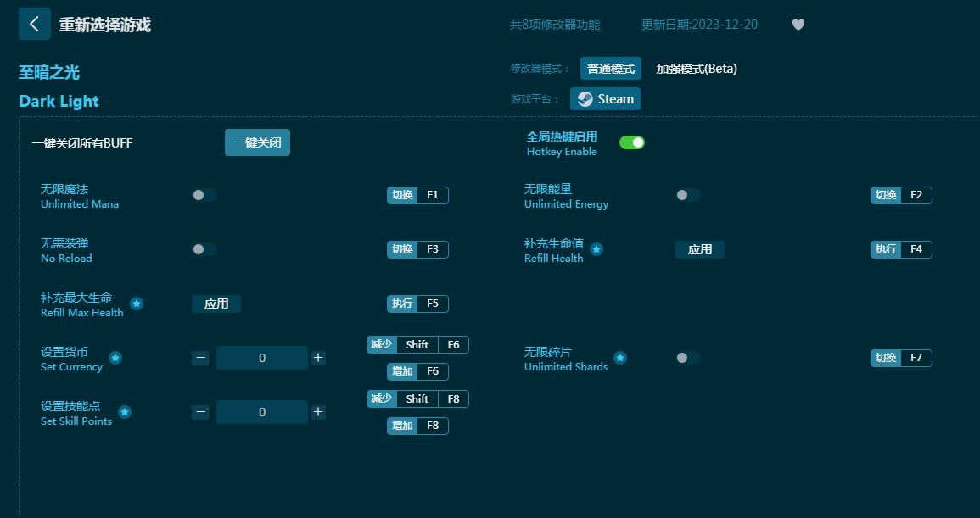980x518 pixels.
Task: Switch to normal mode (普通模式)
Action: tap(610, 69)
